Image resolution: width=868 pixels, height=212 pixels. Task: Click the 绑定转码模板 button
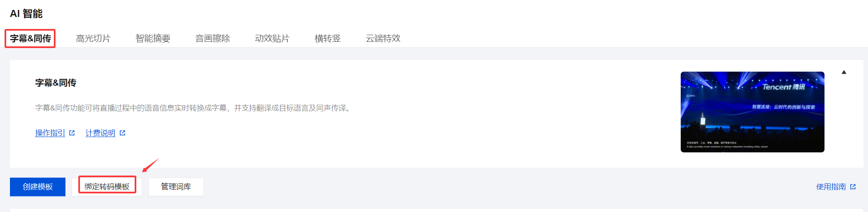coord(107,187)
